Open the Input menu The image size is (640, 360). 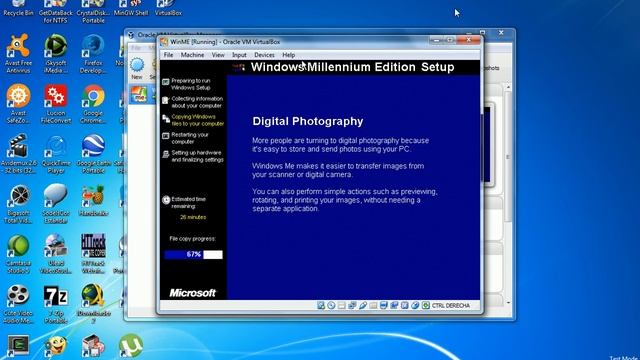[x=239, y=55]
